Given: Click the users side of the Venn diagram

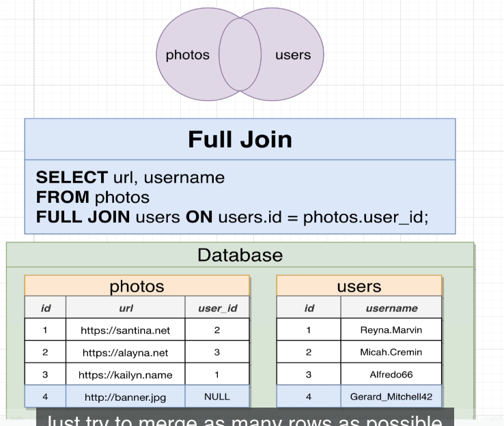Looking at the screenshot, I should (293, 55).
